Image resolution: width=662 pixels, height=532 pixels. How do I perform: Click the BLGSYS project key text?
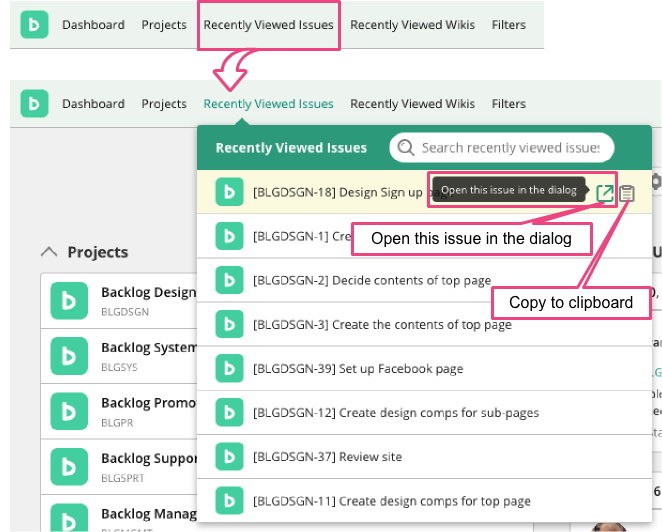click(x=119, y=367)
